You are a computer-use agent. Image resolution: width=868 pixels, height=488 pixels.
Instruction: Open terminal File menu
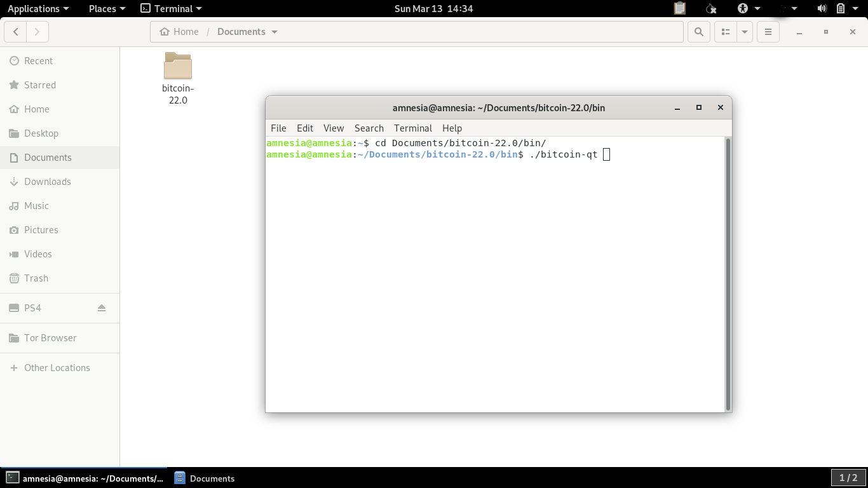click(278, 128)
